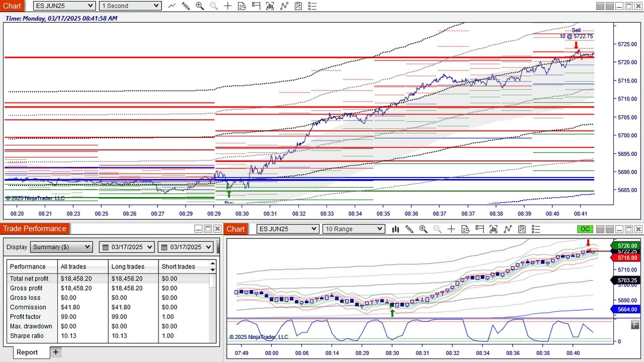
Task: Open data series icon in top chart toolbar
Action: click(x=270, y=6)
